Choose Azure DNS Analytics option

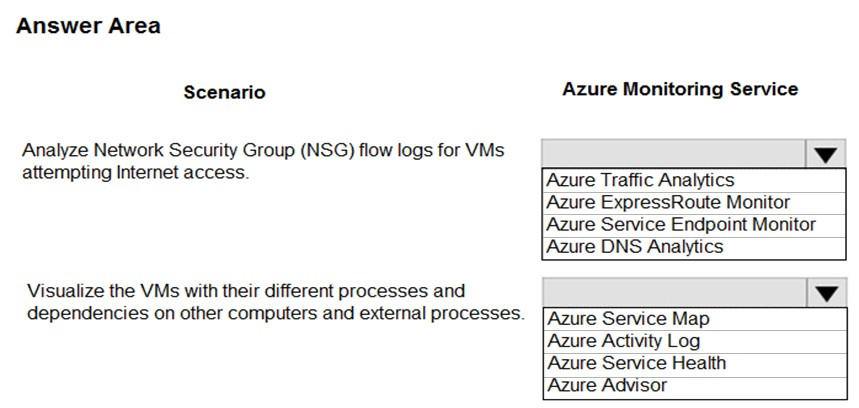coord(694,248)
